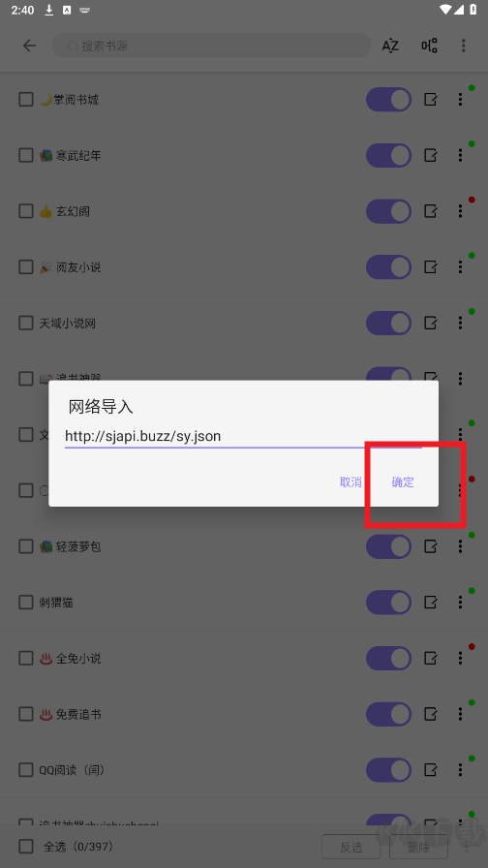Open more options for 全免小说
The height and width of the screenshot is (868, 488).
[460, 658]
